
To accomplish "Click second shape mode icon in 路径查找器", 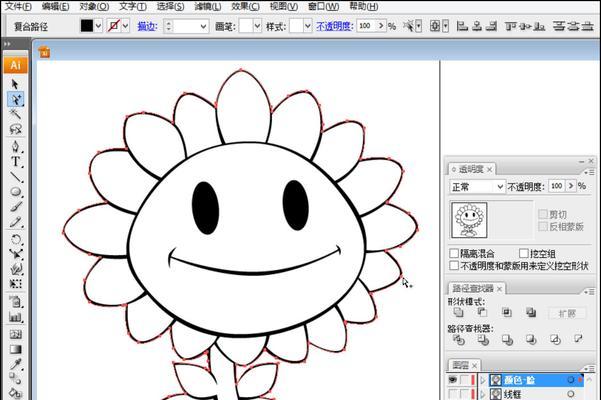I will pos(482,312).
